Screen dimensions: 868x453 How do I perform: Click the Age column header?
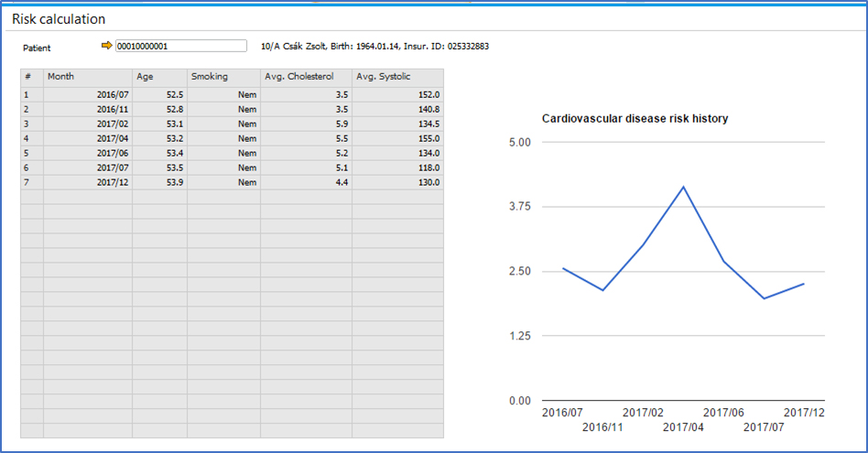160,76
